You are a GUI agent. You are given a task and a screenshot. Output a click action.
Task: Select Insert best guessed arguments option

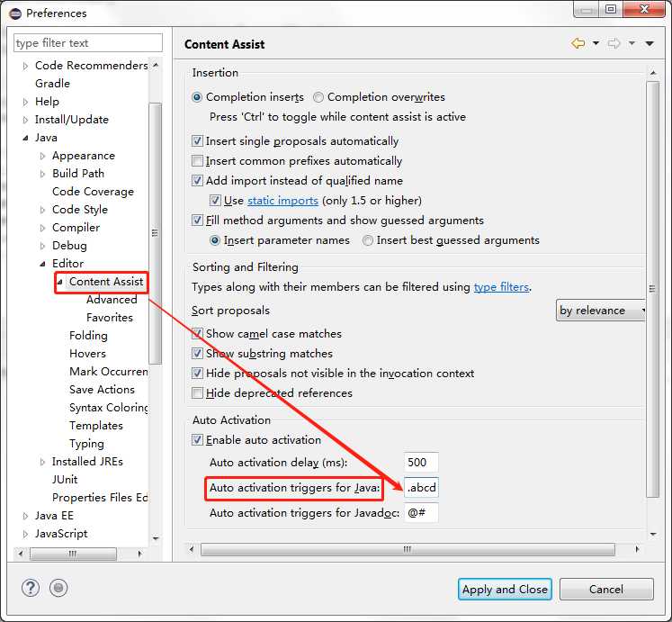(x=367, y=240)
